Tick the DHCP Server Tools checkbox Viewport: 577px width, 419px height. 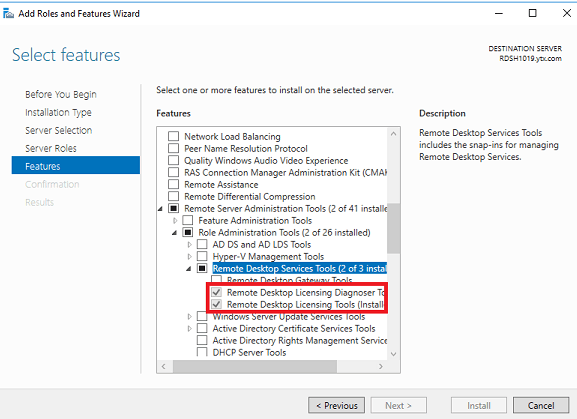[x=202, y=352]
